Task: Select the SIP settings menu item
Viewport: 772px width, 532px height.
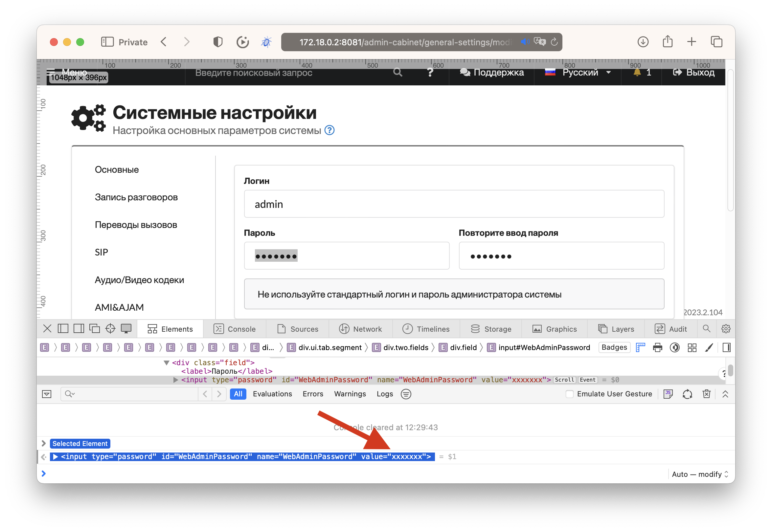Action: (x=102, y=252)
